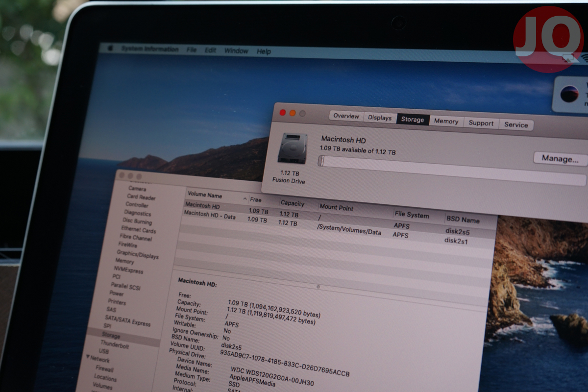Select SAS in the sidebar
Viewport: 588px width, 392px height.
tap(111, 309)
